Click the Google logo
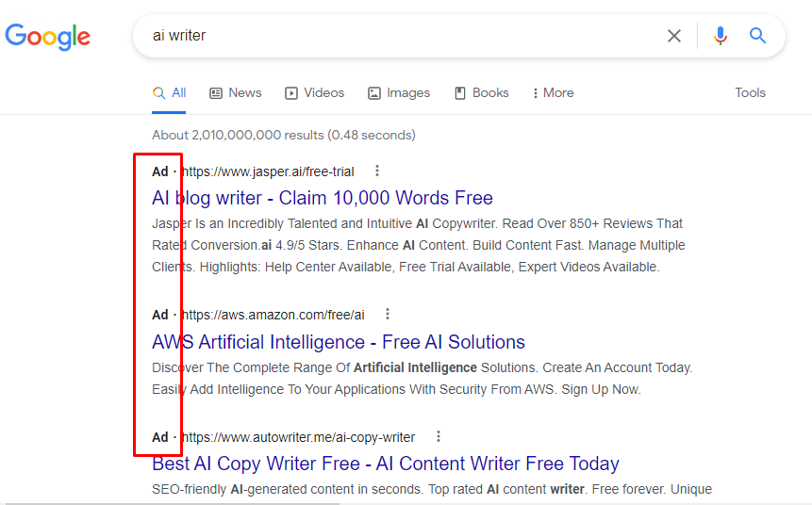 tap(48, 37)
